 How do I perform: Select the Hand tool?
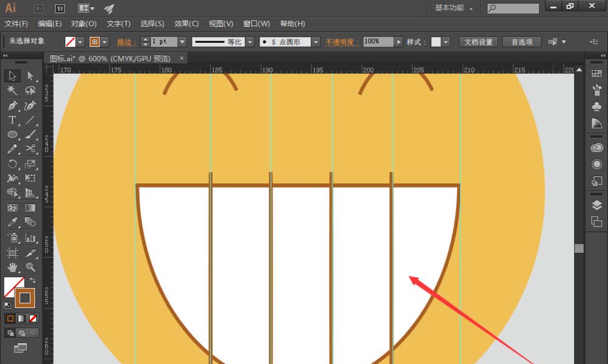(x=12, y=267)
